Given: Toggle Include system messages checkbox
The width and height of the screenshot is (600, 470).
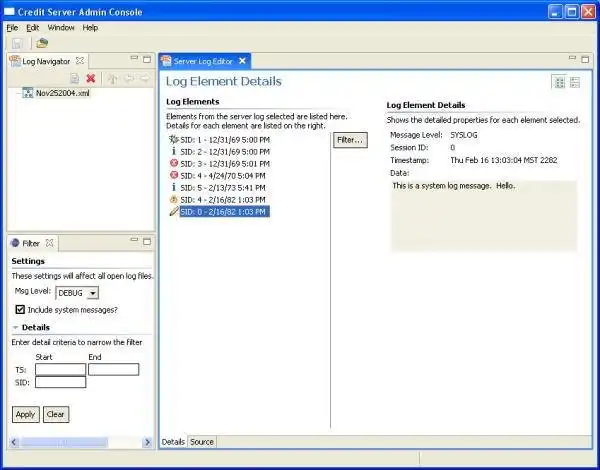Looking at the screenshot, I should (20, 309).
